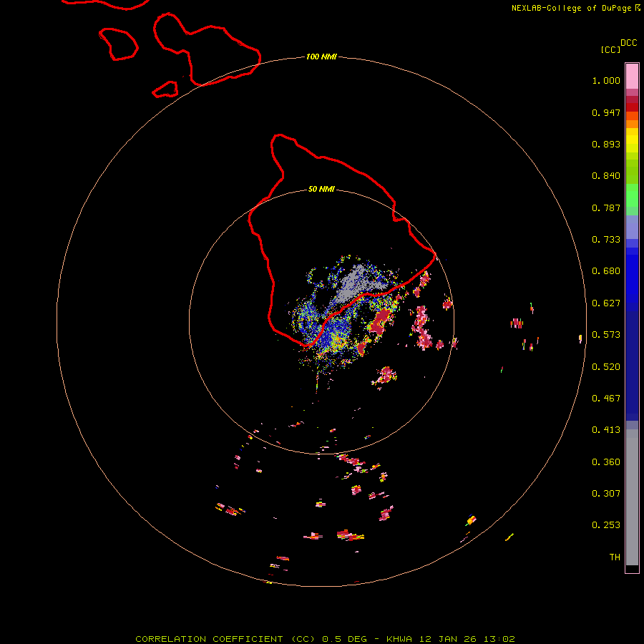Click the 0.680 color scale value
This screenshot has width=644, height=644.
(x=606, y=271)
